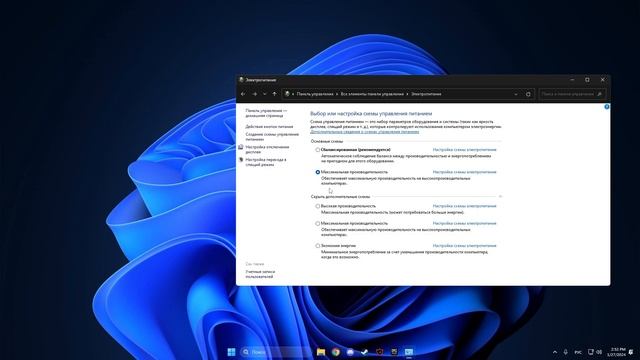This screenshot has height=360, width=640.
Task: Open notifications with the bell icon
Action: 631,352
